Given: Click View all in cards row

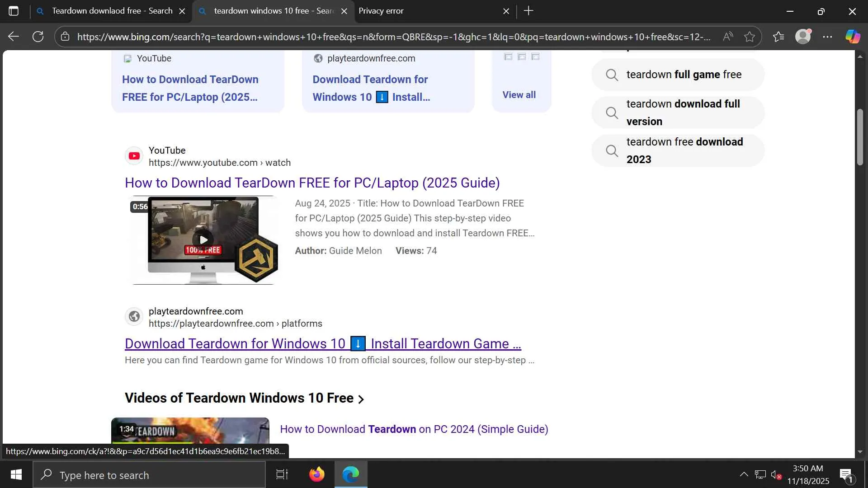Looking at the screenshot, I should 519,95.
